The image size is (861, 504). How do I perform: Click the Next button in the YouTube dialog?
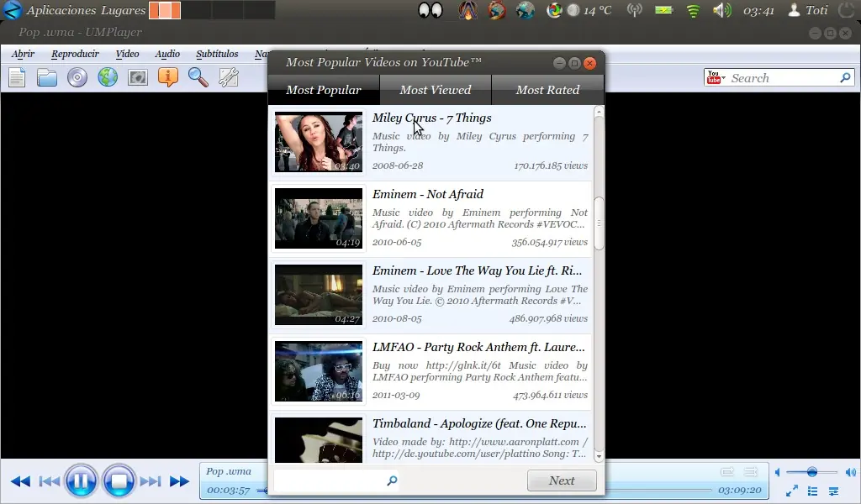562,480
